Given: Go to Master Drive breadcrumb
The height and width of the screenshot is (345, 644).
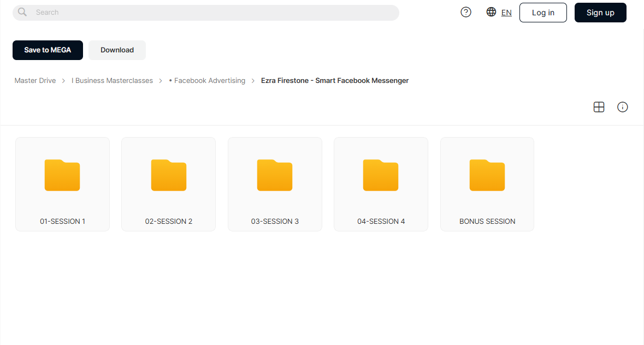Looking at the screenshot, I should coord(35,81).
